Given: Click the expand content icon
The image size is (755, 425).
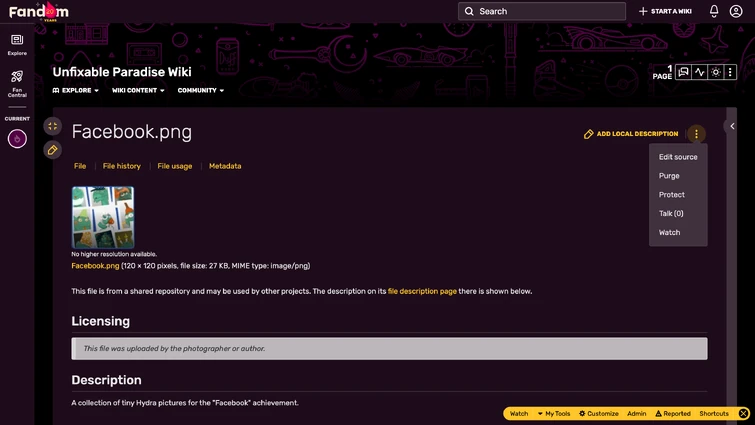Looking at the screenshot, I should (52, 126).
